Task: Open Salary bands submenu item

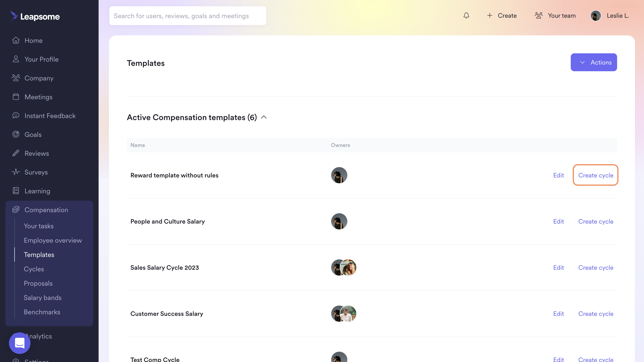Action: (43, 297)
